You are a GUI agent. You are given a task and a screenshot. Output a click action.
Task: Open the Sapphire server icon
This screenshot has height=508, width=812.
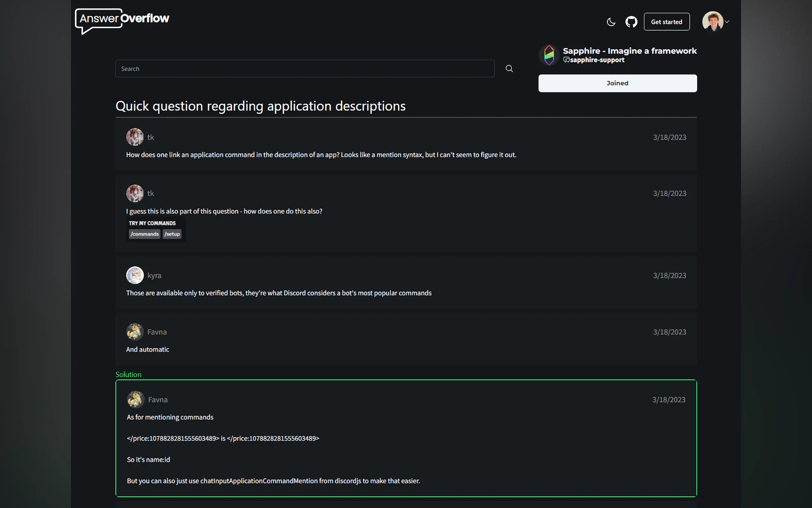click(549, 55)
